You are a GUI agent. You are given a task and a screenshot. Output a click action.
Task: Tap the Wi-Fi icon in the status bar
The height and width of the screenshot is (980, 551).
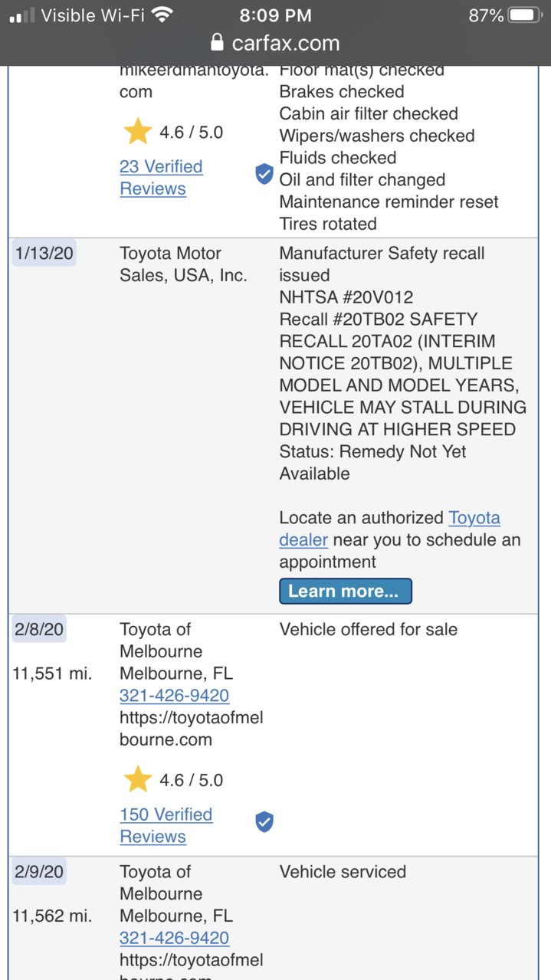click(x=162, y=15)
